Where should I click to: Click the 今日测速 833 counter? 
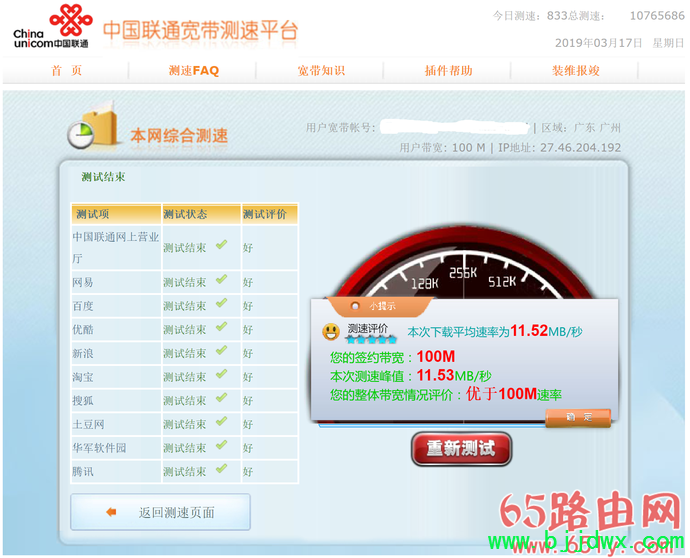click(x=530, y=16)
